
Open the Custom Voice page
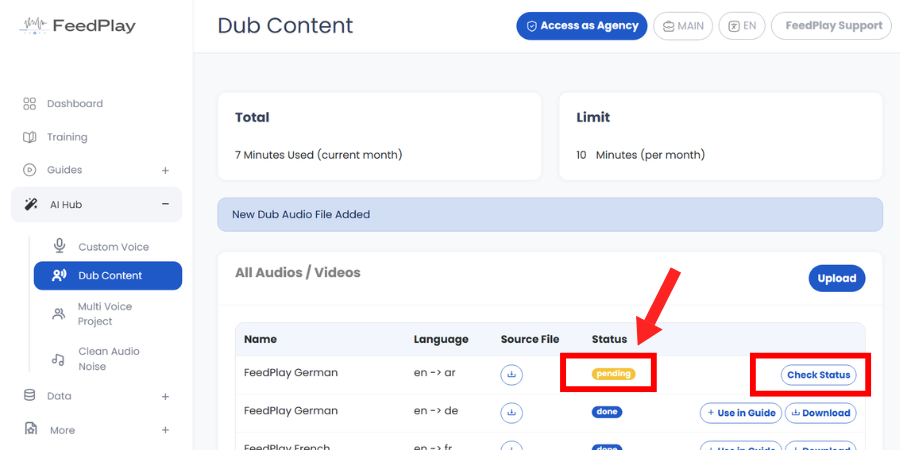click(x=114, y=247)
